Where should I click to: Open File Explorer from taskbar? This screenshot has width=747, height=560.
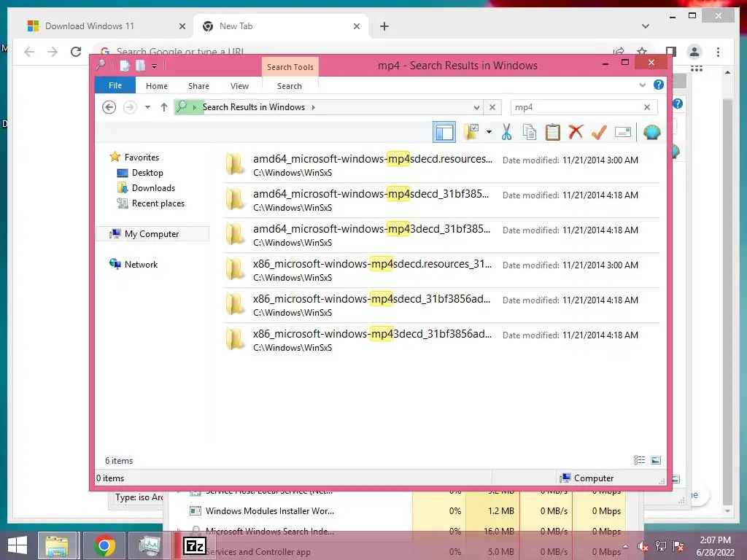57,545
